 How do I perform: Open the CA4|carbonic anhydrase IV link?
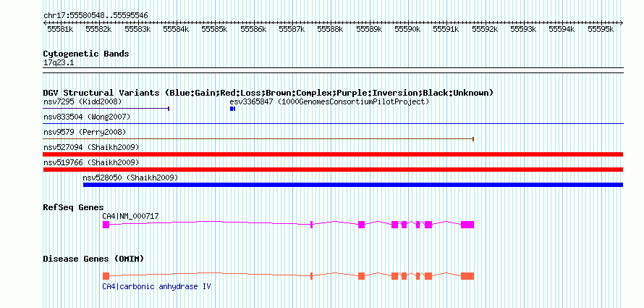157,286
